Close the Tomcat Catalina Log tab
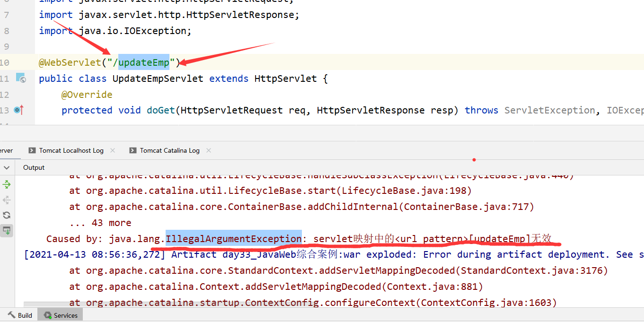Image resolution: width=644 pixels, height=322 pixels. pyautogui.click(x=208, y=150)
